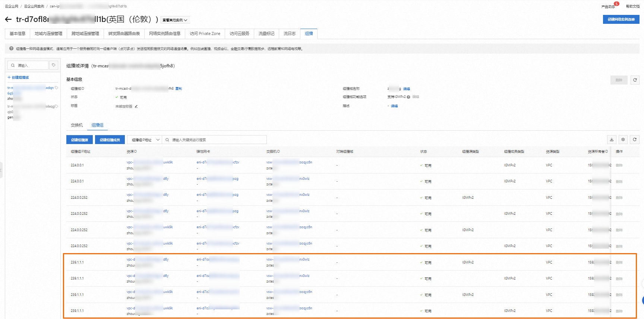Open table column settings gear icon
The image size is (644, 319).
(x=623, y=140)
